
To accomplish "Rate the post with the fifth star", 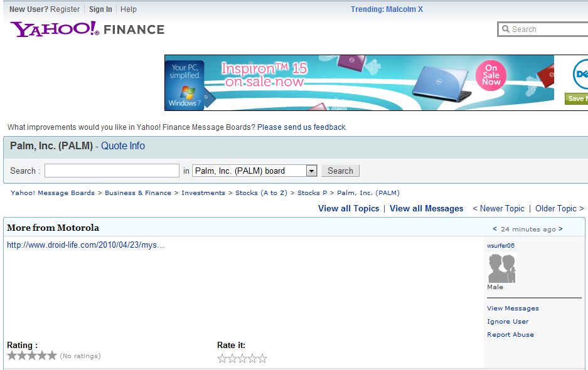I will (262, 359).
